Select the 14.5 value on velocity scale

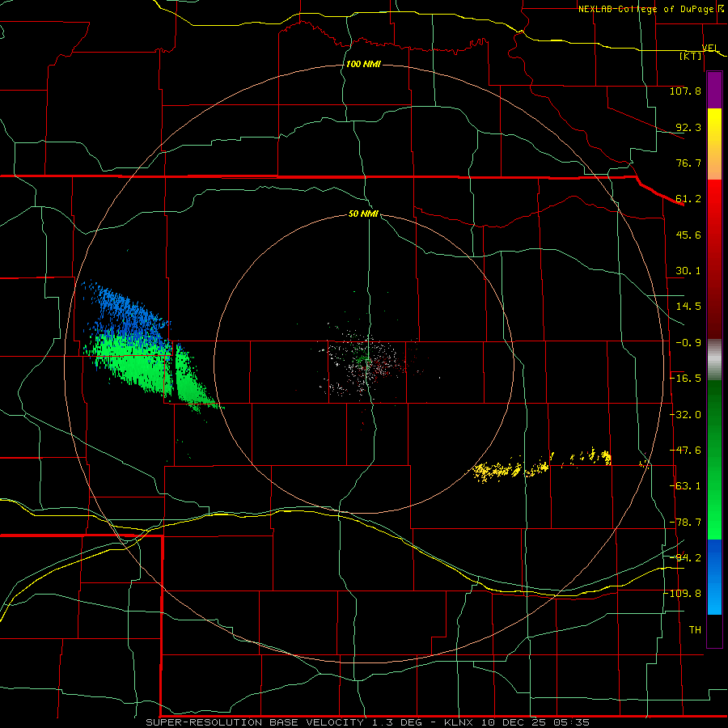pos(688,307)
